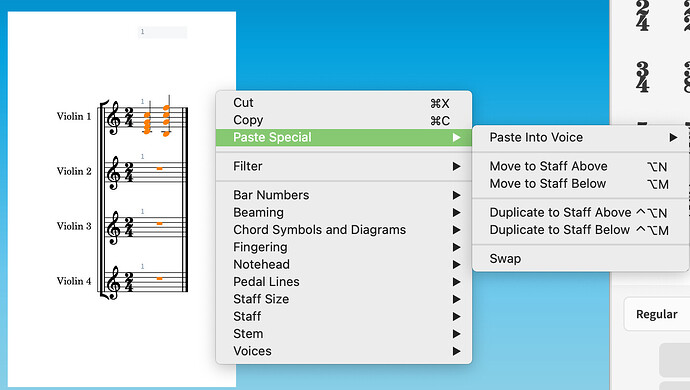Select the 2/4 time signature in palette
This screenshot has width=690, height=390.
tap(642, 16)
